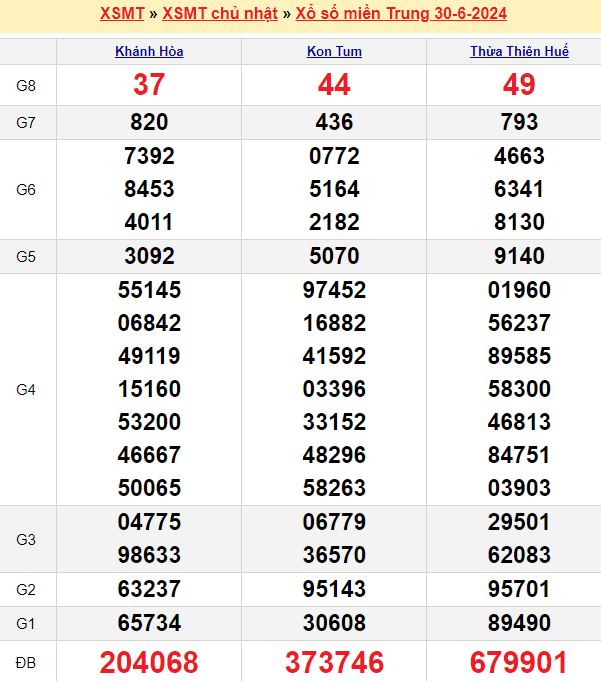Image resolution: width=601 pixels, height=681 pixels.
Task: Click G4 number 46813
Action: coord(519,422)
